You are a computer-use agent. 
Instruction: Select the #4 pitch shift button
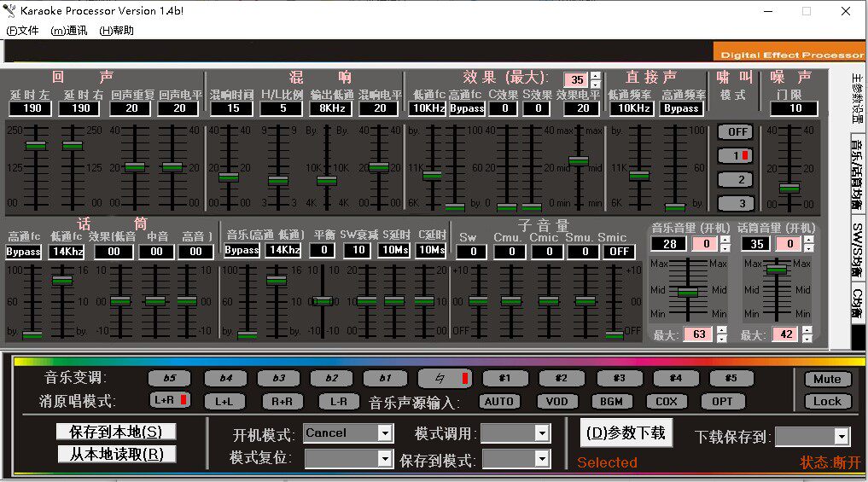pos(675,379)
